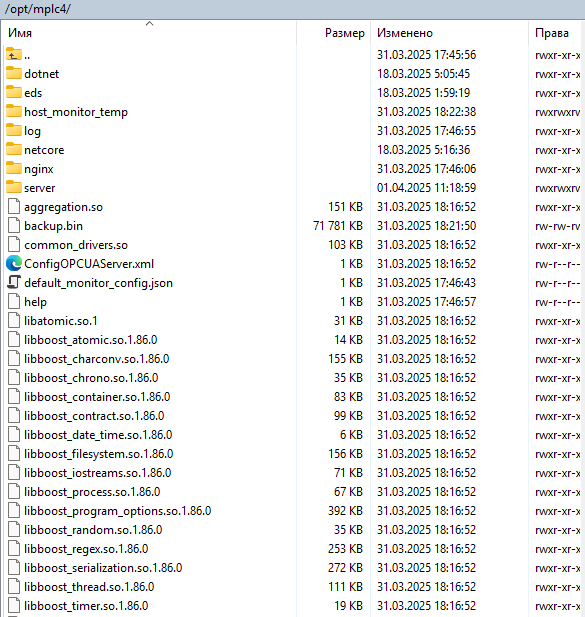This screenshot has width=585, height=617.
Task: Click the 31.03.2025 17:46:43 date cell
Action: (426, 283)
